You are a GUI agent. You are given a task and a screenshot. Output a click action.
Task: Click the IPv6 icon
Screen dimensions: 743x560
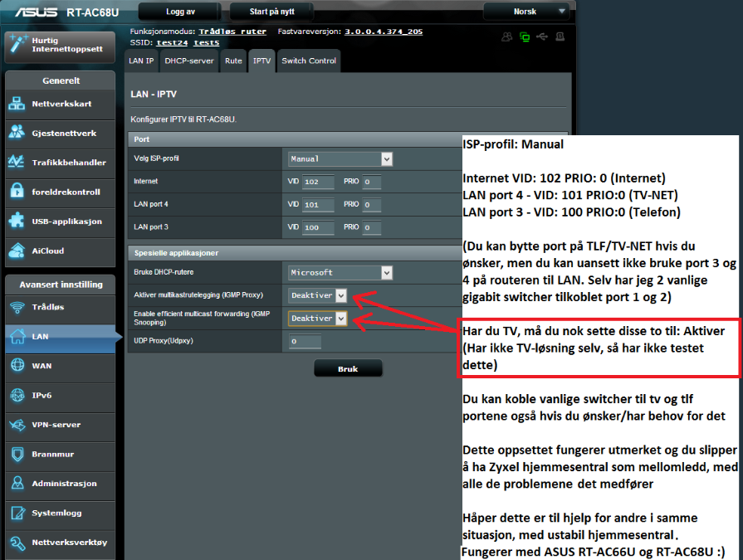point(17,395)
